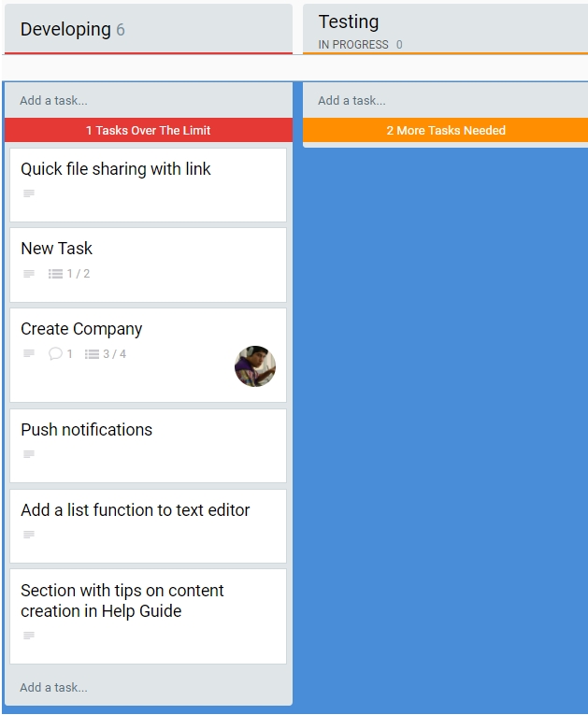
Task: Click description icon on Quick file sharing card
Action: pos(29,193)
